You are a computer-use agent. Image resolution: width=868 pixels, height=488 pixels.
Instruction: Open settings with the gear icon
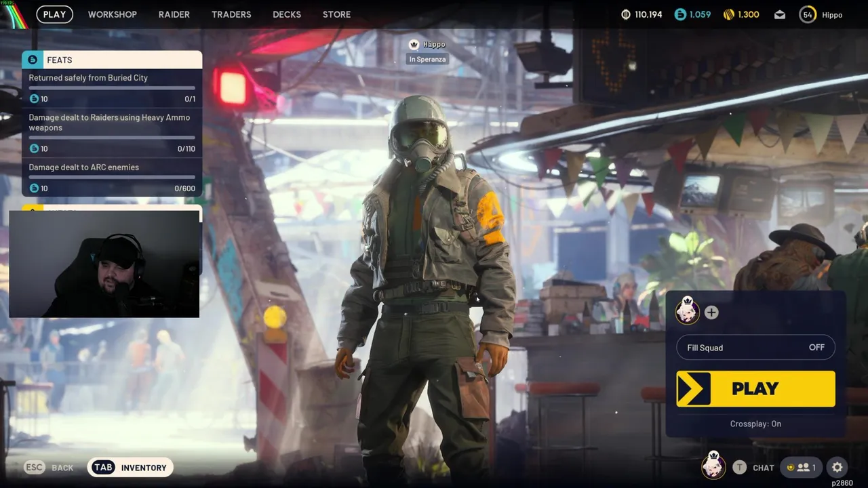pyautogui.click(x=837, y=467)
